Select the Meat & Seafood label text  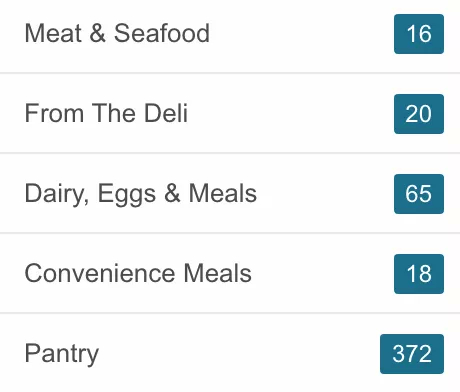pos(117,33)
